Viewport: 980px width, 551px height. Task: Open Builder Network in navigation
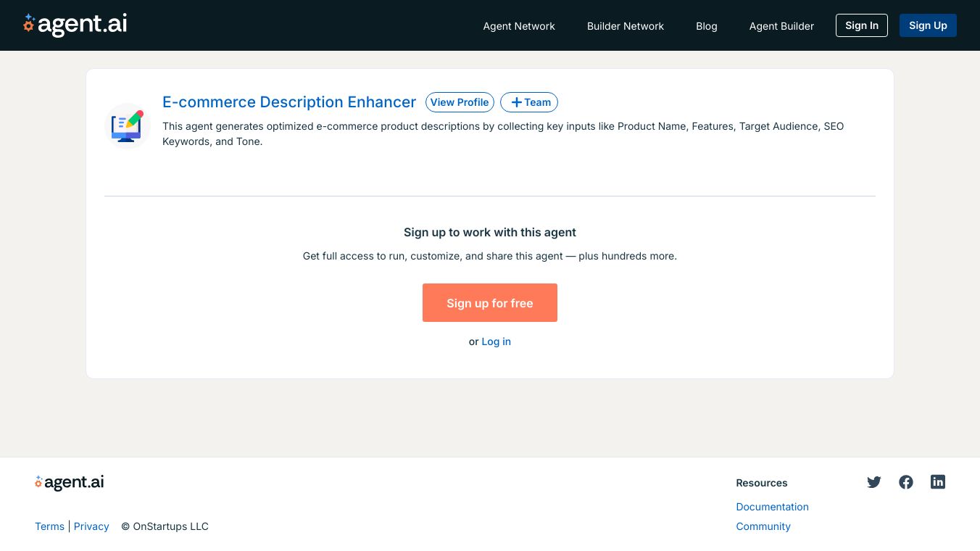[626, 26]
